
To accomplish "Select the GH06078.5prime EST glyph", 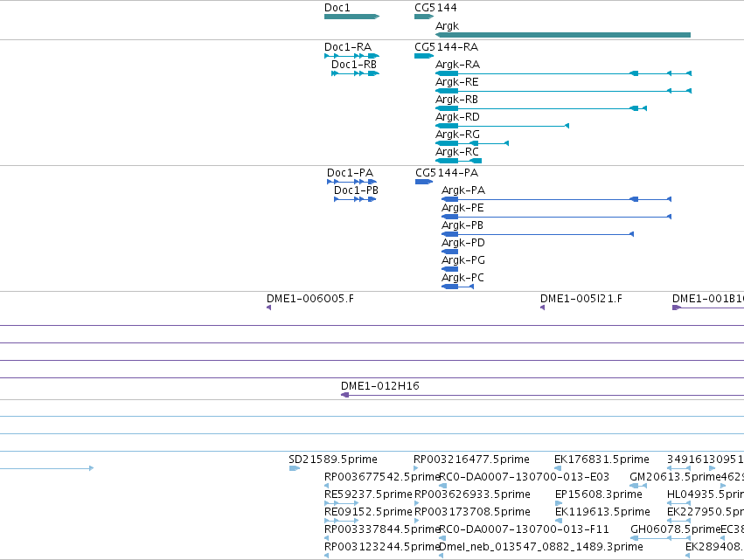I will (660, 538).
